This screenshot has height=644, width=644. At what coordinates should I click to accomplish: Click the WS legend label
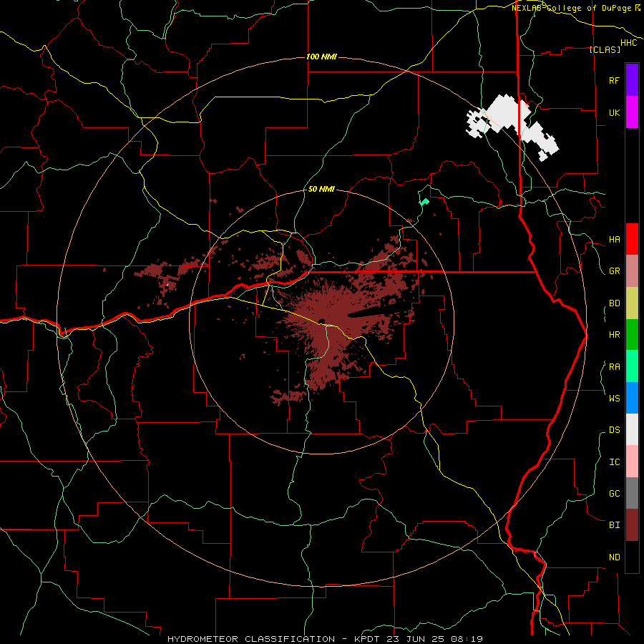pos(614,398)
